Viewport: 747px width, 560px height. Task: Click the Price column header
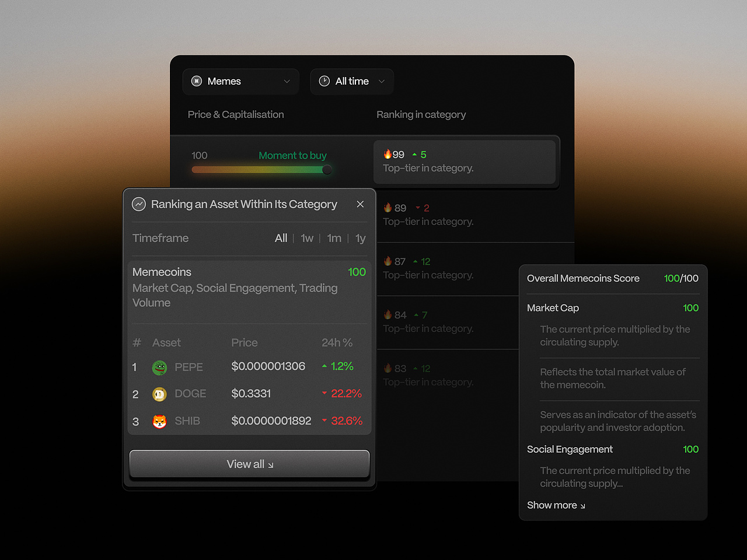pos(245,342)
